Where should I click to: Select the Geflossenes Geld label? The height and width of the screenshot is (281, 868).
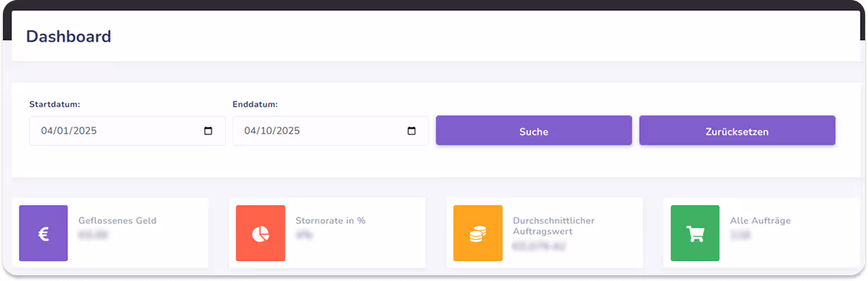pos(117,220)
